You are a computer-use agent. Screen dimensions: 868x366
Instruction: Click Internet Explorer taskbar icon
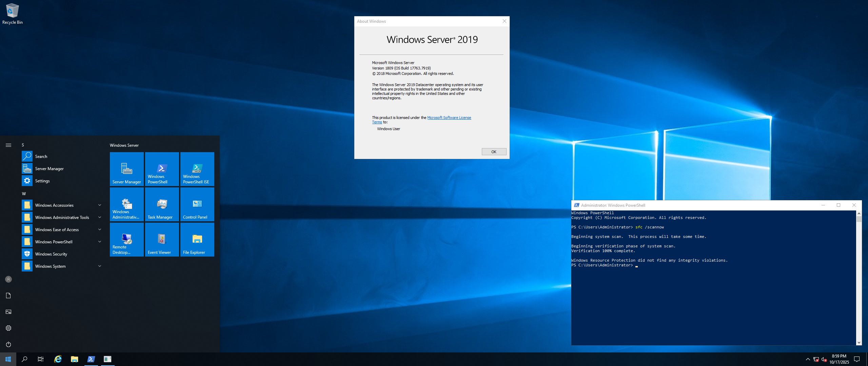tap(58, 359)
